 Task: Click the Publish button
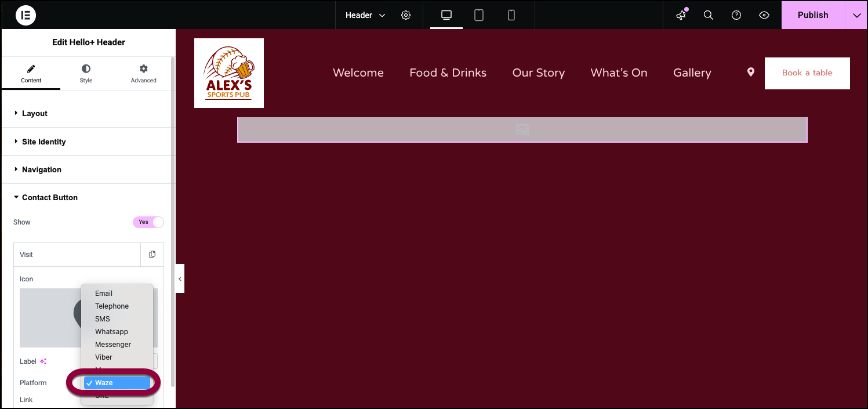coord(813,15)
